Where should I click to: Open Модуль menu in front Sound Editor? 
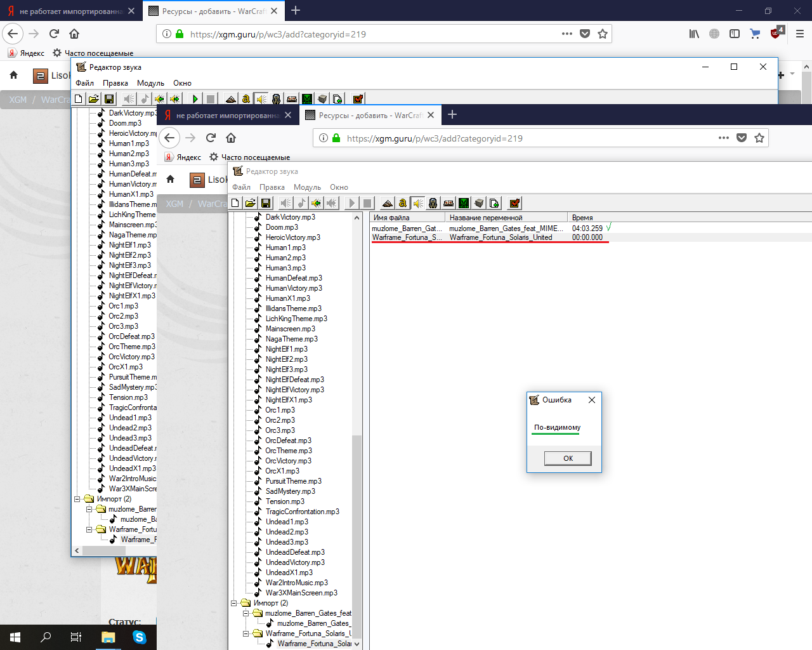(307, 187)
